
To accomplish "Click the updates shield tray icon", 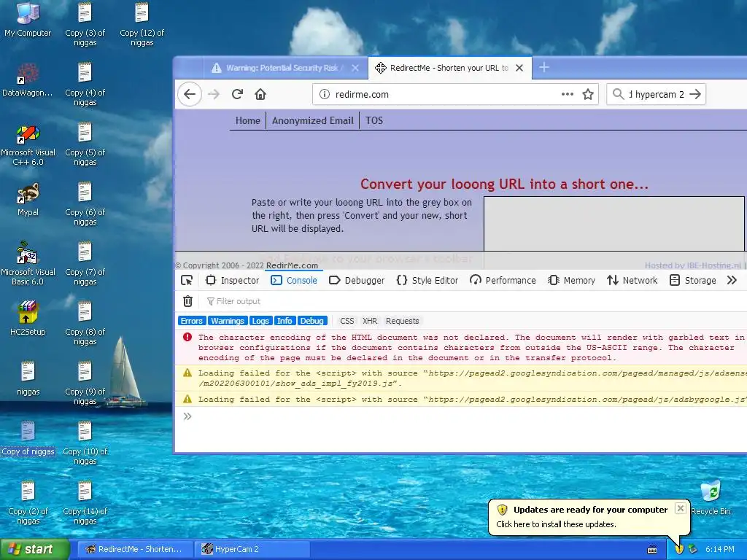I will (x=679, y=549).
